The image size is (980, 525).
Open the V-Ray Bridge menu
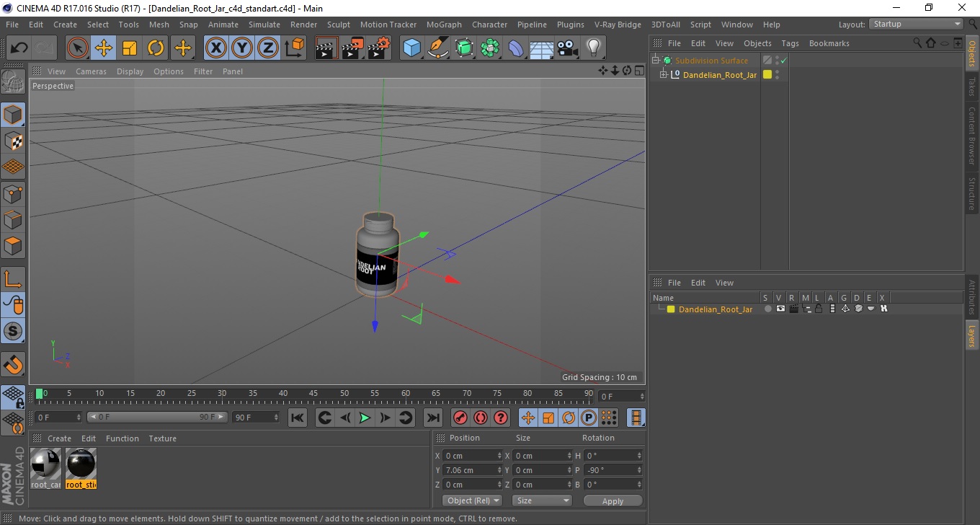tap(618, 25)
